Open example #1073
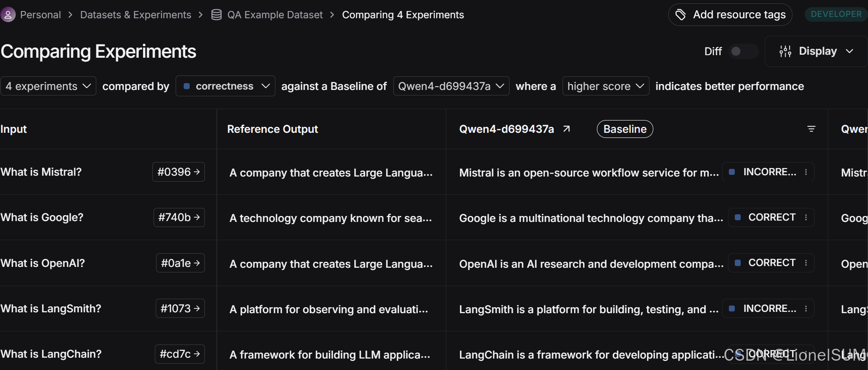Screen dimensions: 868x370 tap(180, 308)
